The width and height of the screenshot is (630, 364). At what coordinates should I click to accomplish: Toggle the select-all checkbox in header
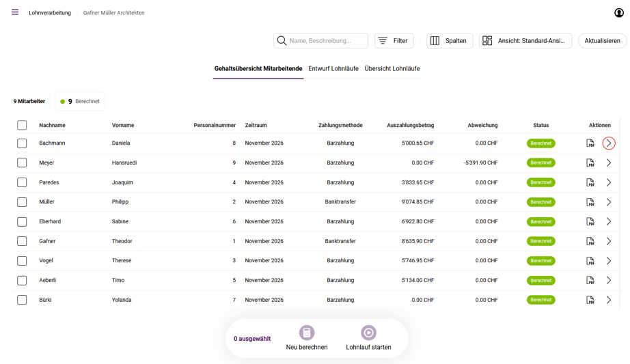22,125
